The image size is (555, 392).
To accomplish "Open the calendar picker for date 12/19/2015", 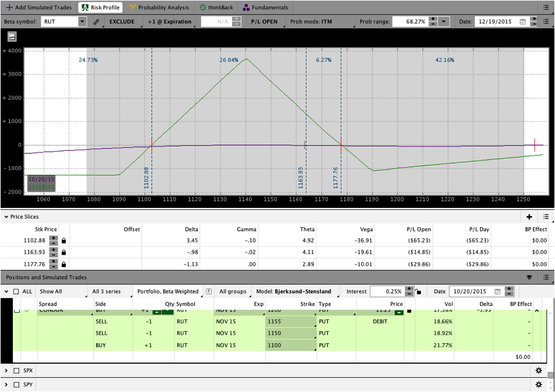I will point(522,22).
